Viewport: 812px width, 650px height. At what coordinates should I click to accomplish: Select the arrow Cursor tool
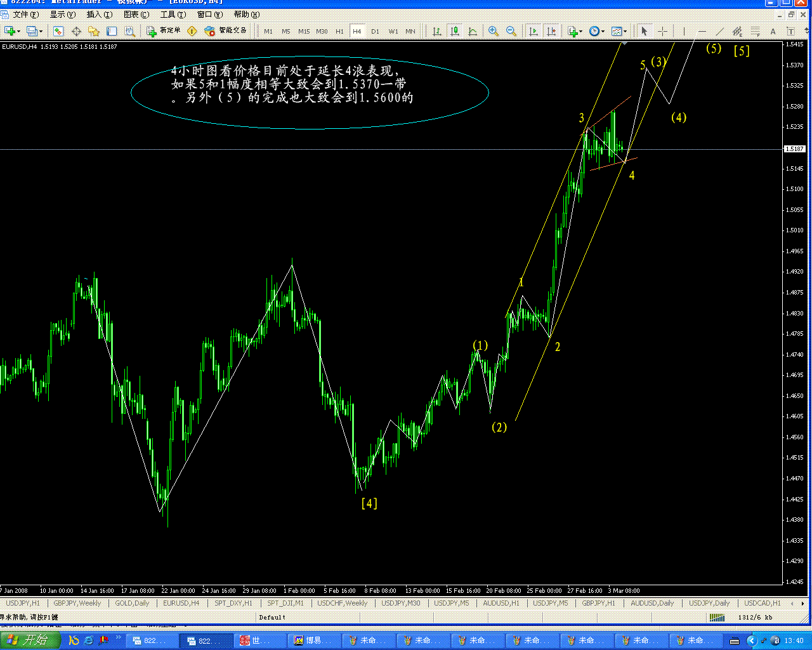645,30
